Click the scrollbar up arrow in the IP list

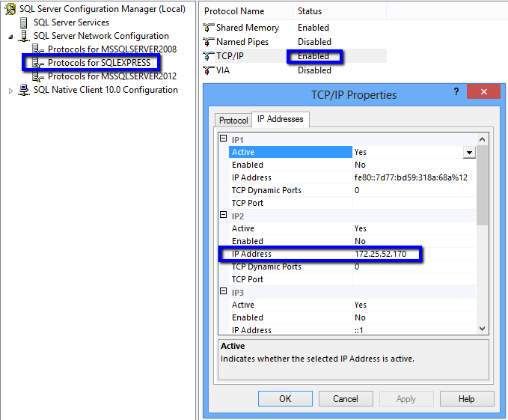tap(482, 140)
